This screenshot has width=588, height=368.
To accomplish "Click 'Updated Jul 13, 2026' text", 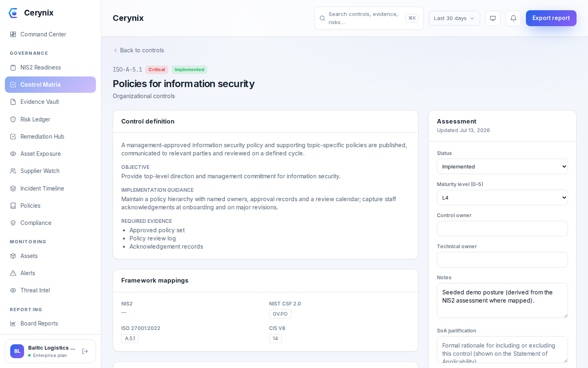I will 463,130.
